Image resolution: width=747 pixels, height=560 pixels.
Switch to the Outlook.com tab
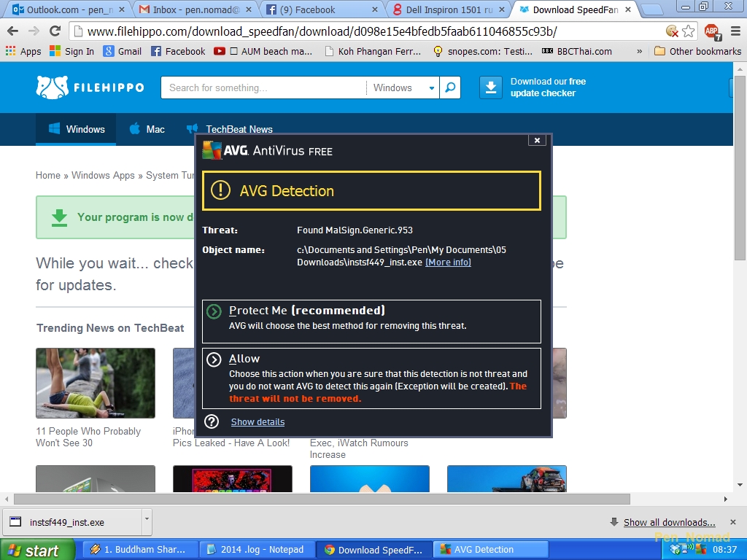point(66,9)
